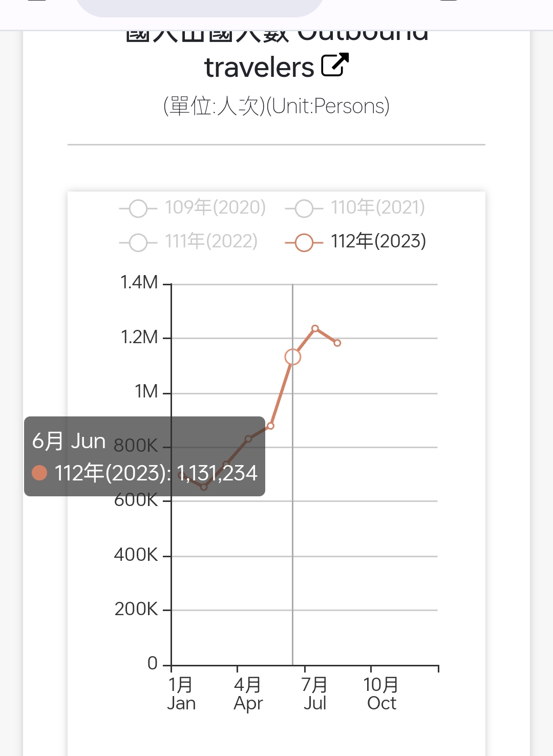Show the 111年(2022) series via legend
The height and width of the screenshot is (756, 553).
pyautogui.click(x=188, y=242)
